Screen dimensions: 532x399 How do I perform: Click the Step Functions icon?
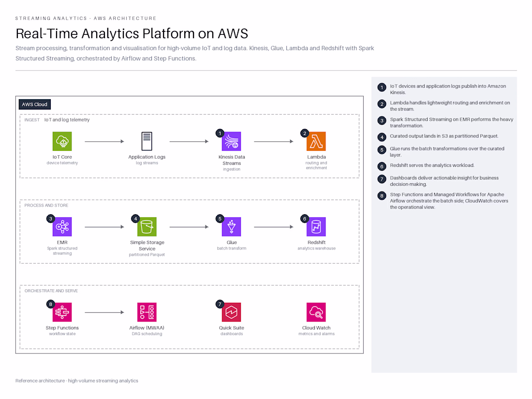pos(62,312)
